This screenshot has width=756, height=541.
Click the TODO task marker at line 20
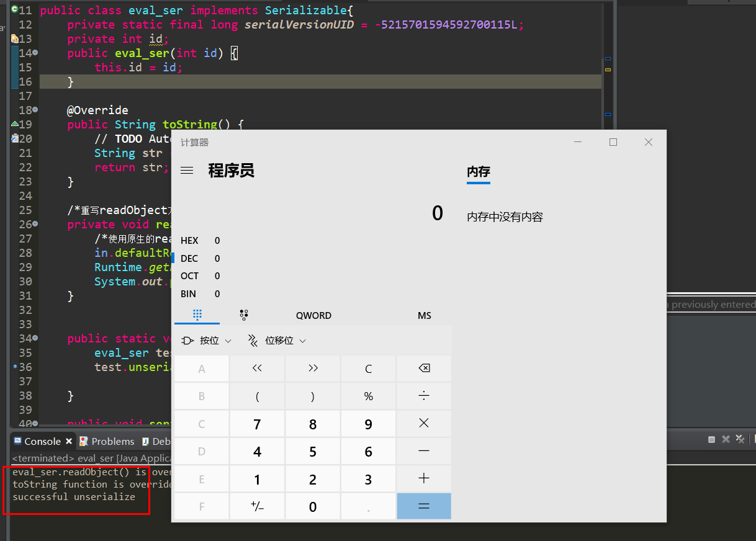(x=15, y=138)
